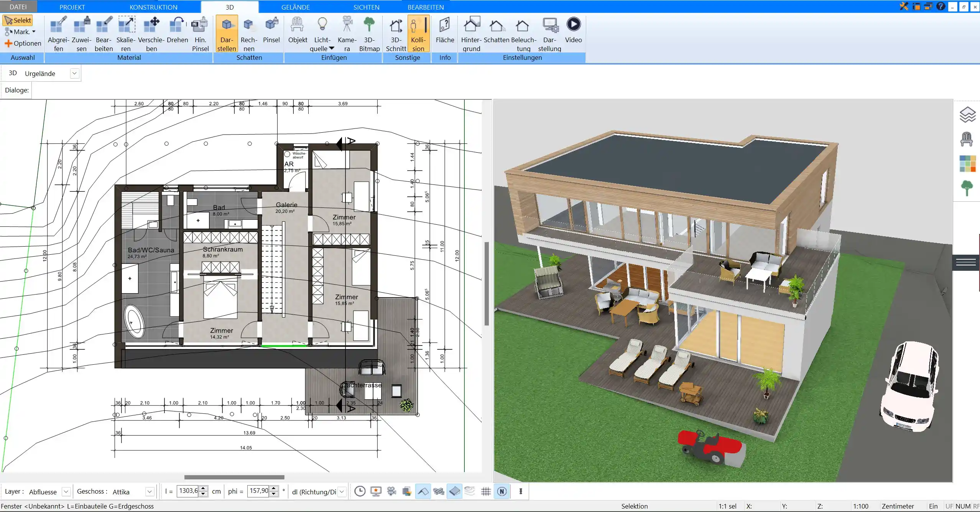Screen dimensions: 980x512
Task: Open help with the question mark icon
Action: 941,6
